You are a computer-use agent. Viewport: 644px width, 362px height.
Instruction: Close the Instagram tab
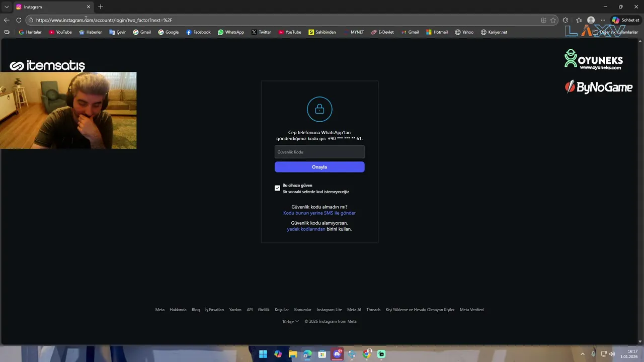(x=89, y=7)
